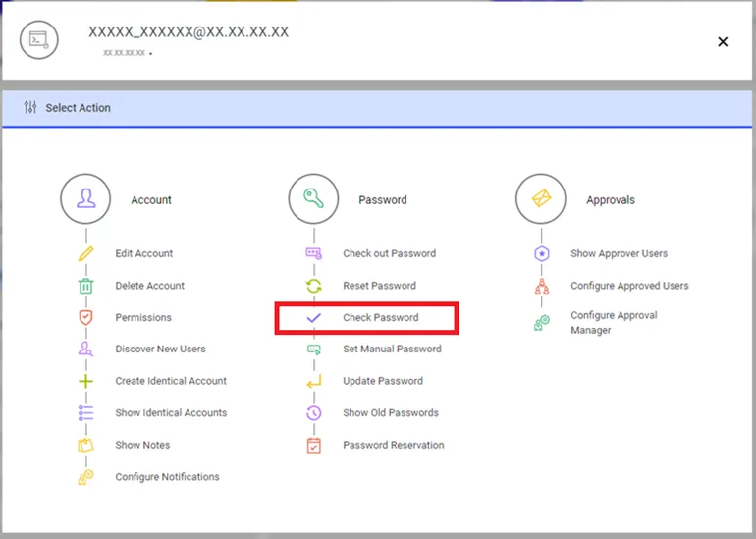
Task: Choose Delete Account
Action: click(149, 286)
